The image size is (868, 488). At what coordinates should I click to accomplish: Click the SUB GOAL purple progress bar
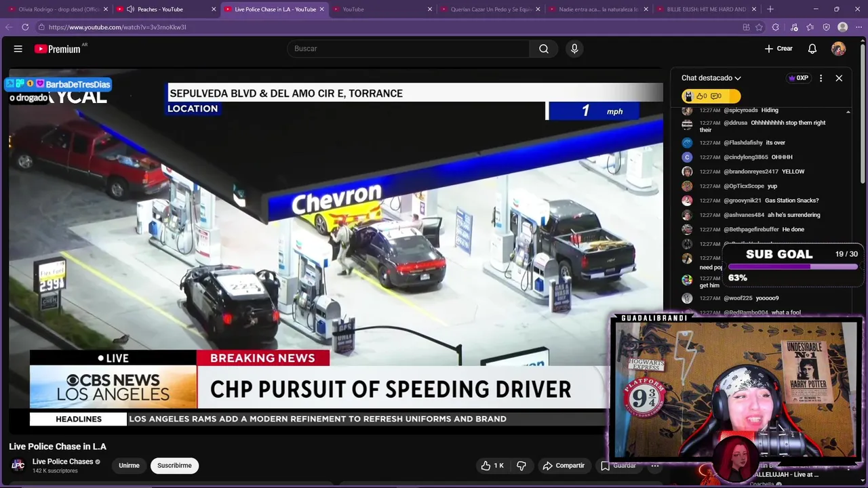(793, 267)
